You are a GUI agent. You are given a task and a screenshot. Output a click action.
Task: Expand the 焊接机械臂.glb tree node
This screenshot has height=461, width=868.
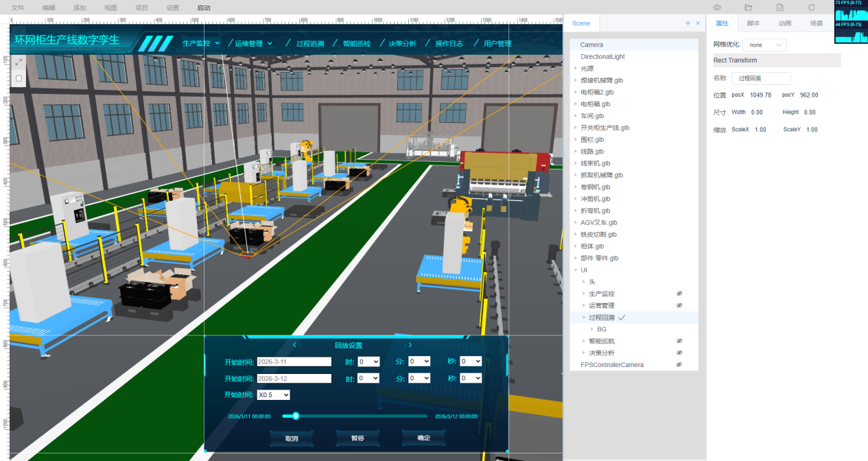[x=575, y=80]
